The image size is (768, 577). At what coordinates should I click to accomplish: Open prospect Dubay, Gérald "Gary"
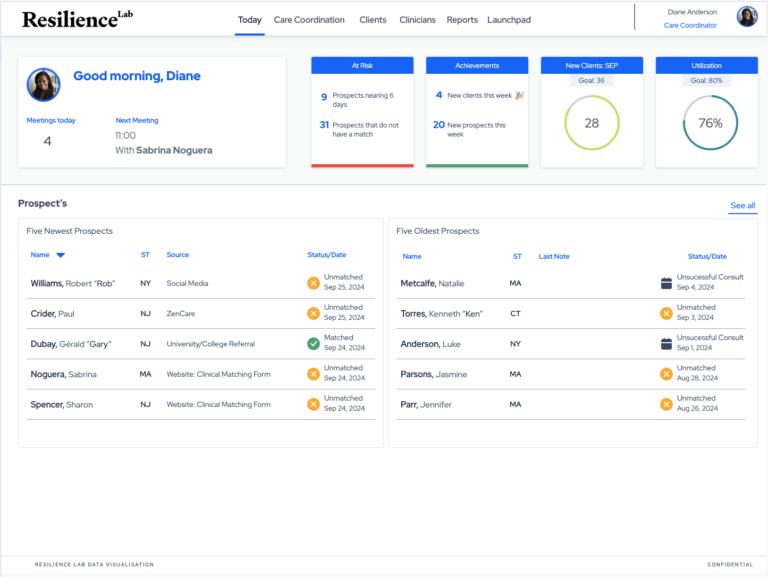71,344
